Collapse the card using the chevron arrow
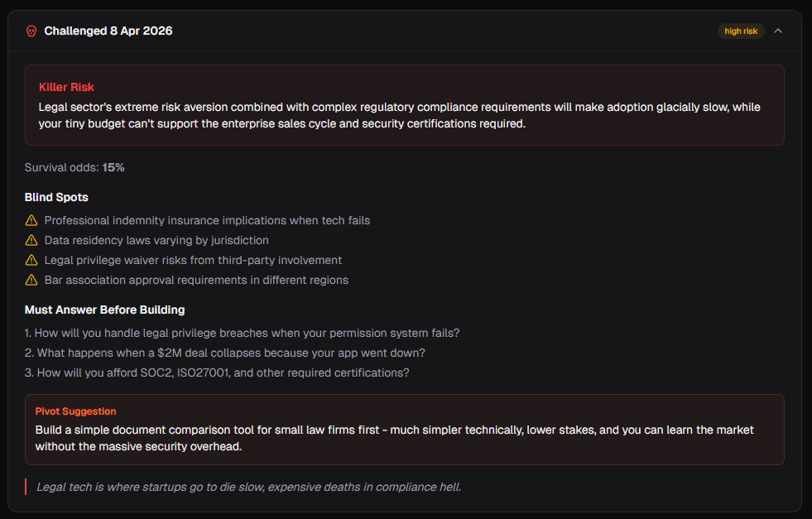Viewport: 812px width, 519px height. coord(778,31)
